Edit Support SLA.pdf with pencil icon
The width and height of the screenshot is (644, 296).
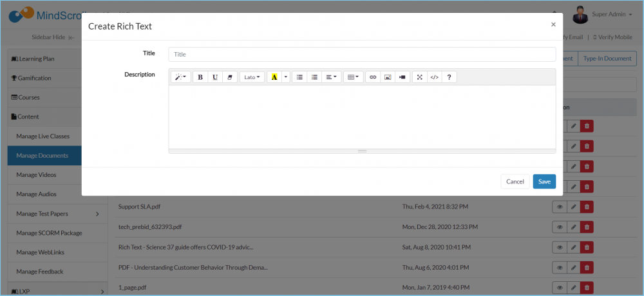573,207
